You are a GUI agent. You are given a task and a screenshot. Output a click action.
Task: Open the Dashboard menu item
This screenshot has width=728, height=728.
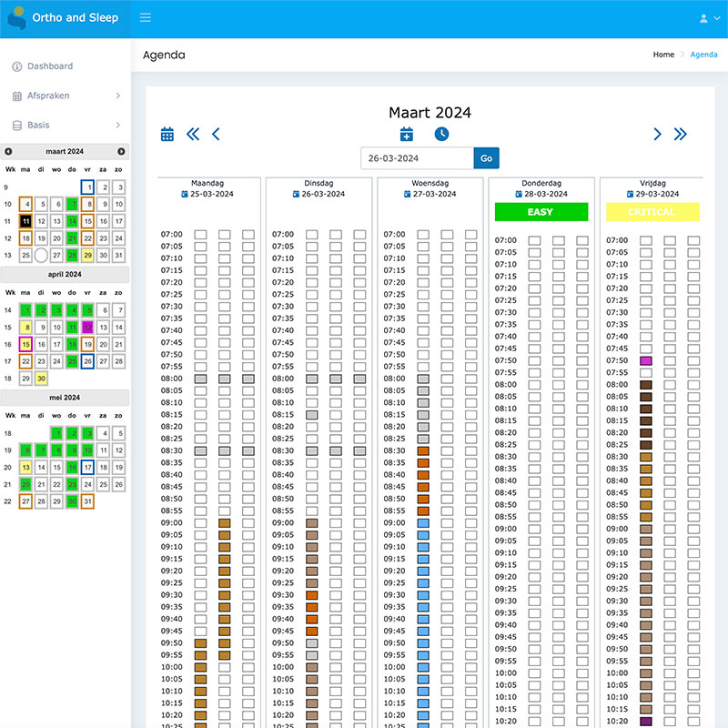coord(50,66)
